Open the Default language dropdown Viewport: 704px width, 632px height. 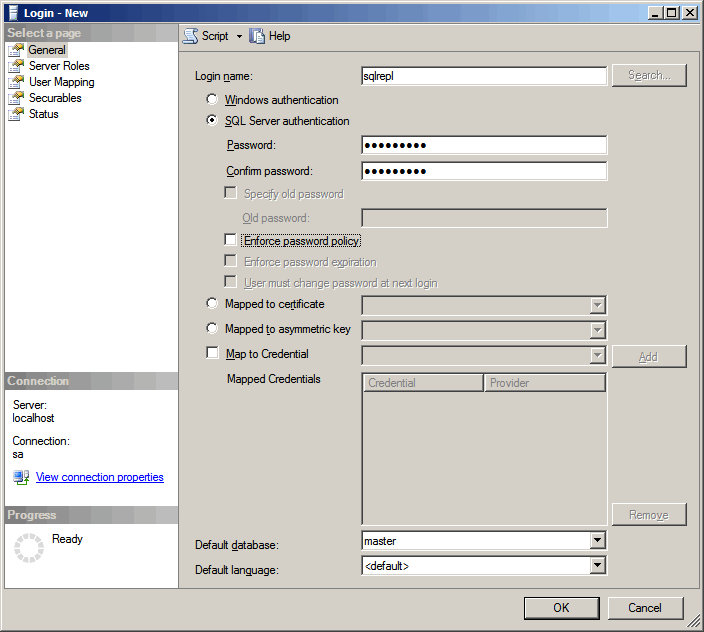(597, 566)
